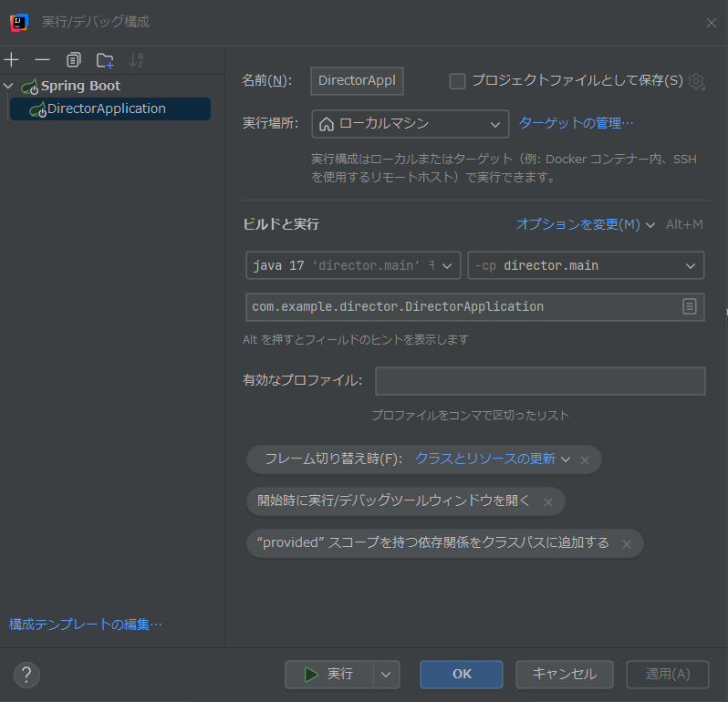Open help with the question mark button

[x=26, y=675]
